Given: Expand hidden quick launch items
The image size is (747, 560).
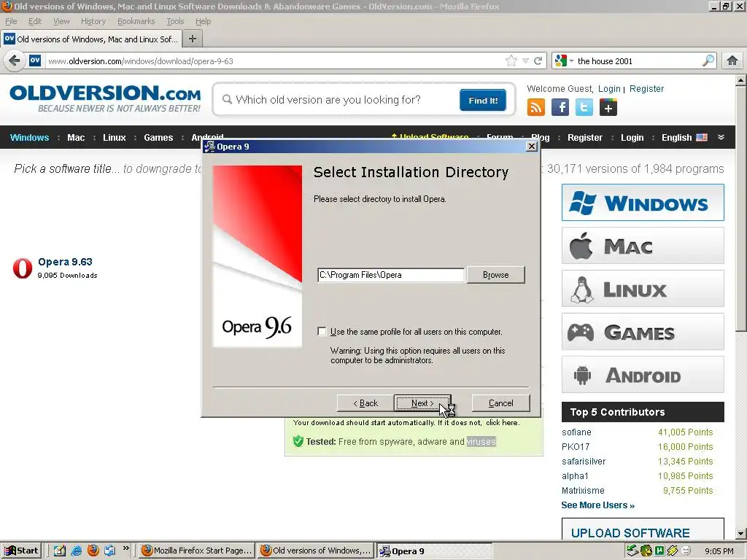Looking at the screenshot, I should pos(125,548).
